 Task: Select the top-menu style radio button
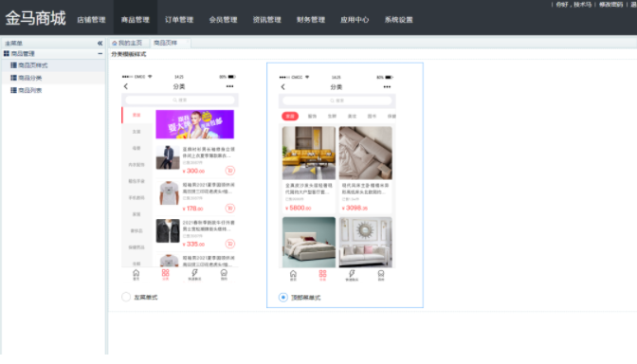tap(283, 298)
